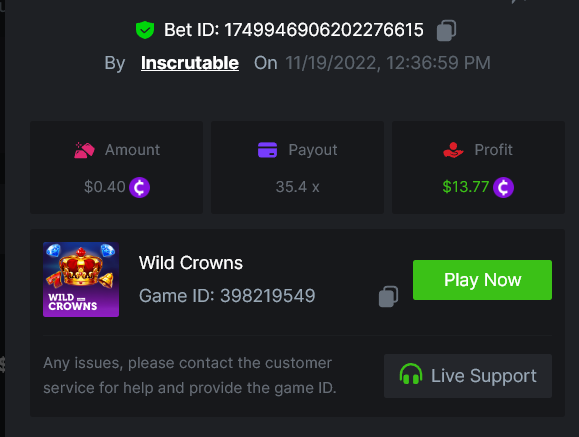Screen dimensions: 579x437
Task: Open the Inscrutable user profile link
Action: 190,63
